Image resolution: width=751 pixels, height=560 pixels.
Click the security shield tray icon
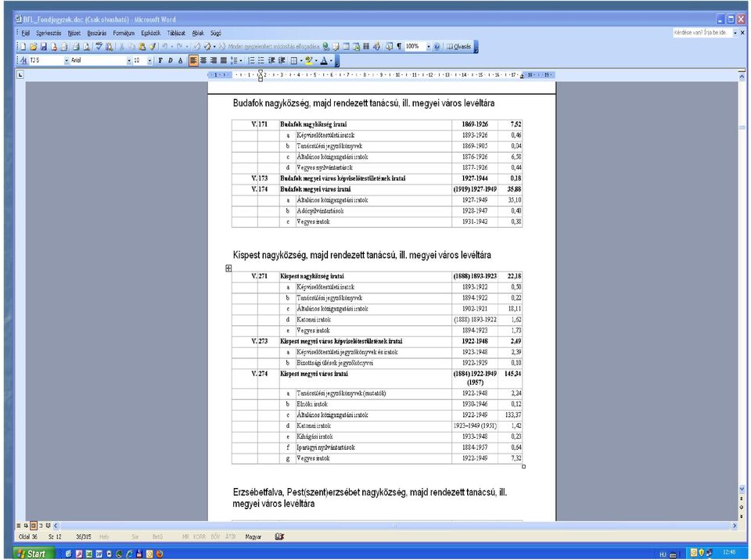point(701,553)
